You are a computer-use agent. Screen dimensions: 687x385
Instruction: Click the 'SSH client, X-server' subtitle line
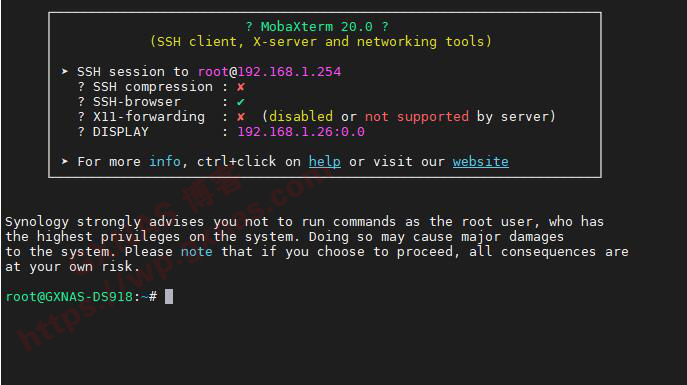click(321, 42)
